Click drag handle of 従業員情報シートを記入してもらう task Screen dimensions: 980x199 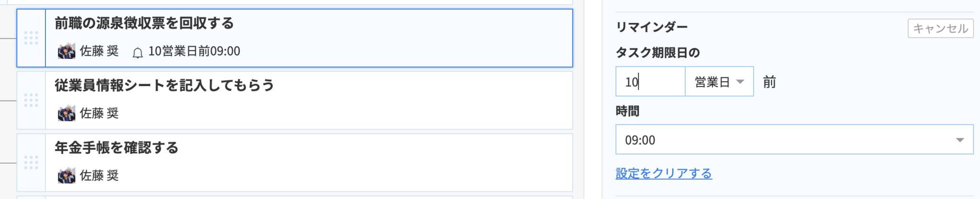tap(31, 100)
